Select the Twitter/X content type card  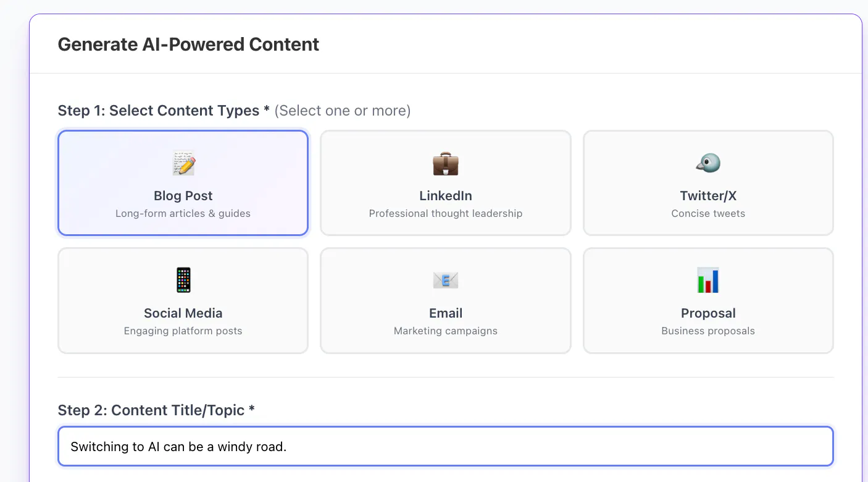708,183
